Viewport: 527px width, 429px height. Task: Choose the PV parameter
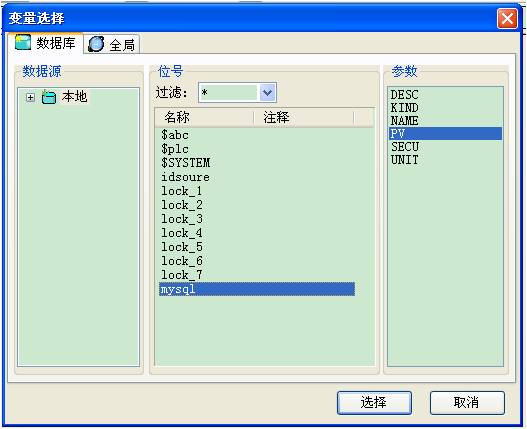(445, 133)
